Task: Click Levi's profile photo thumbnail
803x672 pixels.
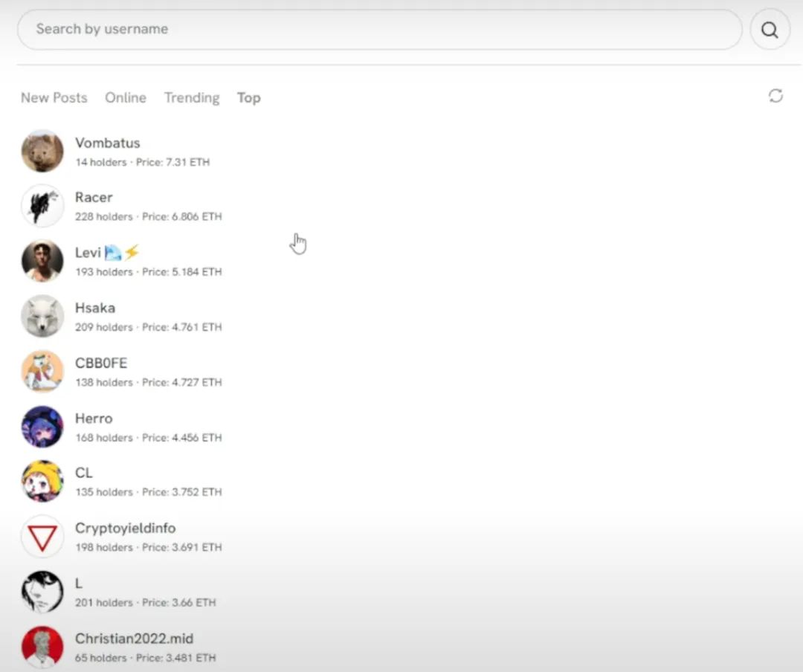Action: click(42, 261)
